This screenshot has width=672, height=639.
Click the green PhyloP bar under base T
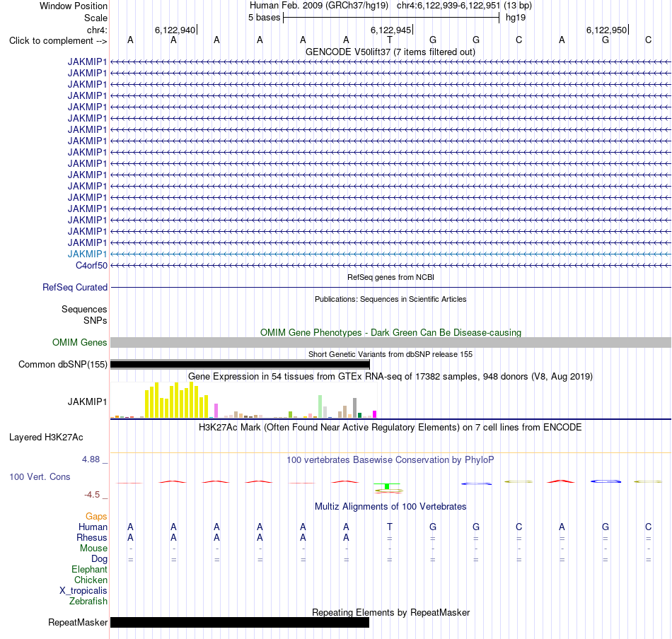(x=387, y=486)
